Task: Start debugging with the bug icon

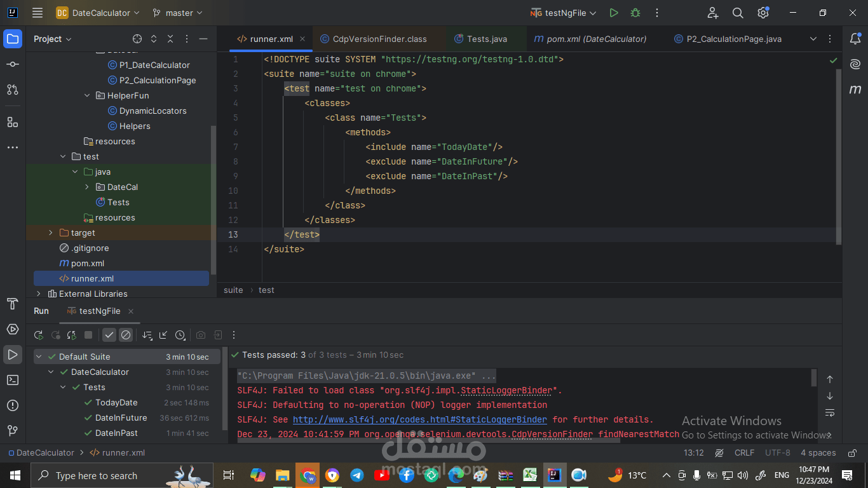Action: (635, 13)
